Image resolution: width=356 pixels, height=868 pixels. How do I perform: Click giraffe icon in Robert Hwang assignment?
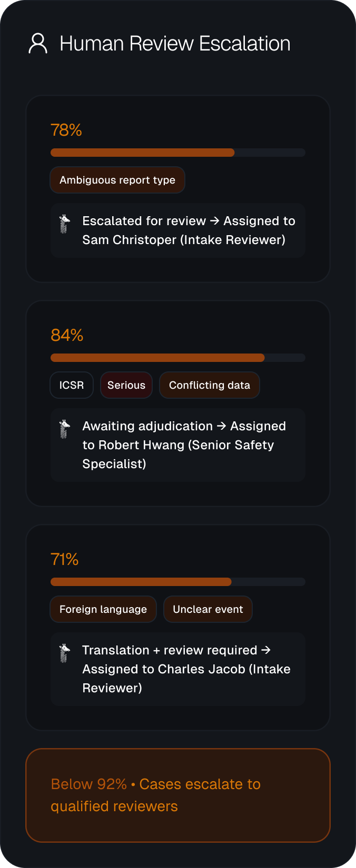(65, 429)
